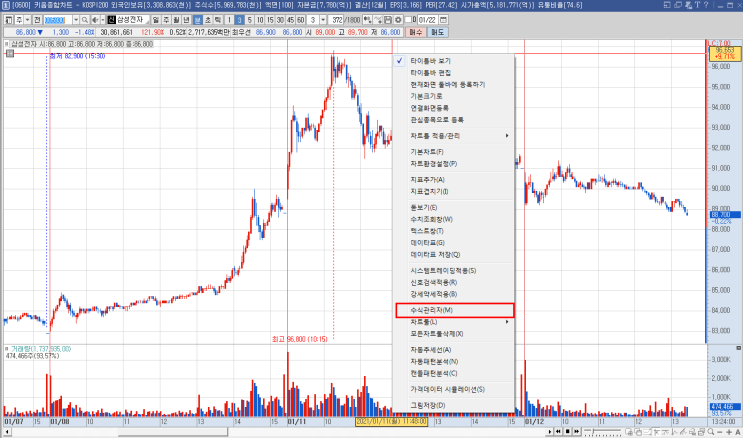The image size is (743, 438).
Task: Toggle the checkbox before date 01/22
Action: [408, 20]
